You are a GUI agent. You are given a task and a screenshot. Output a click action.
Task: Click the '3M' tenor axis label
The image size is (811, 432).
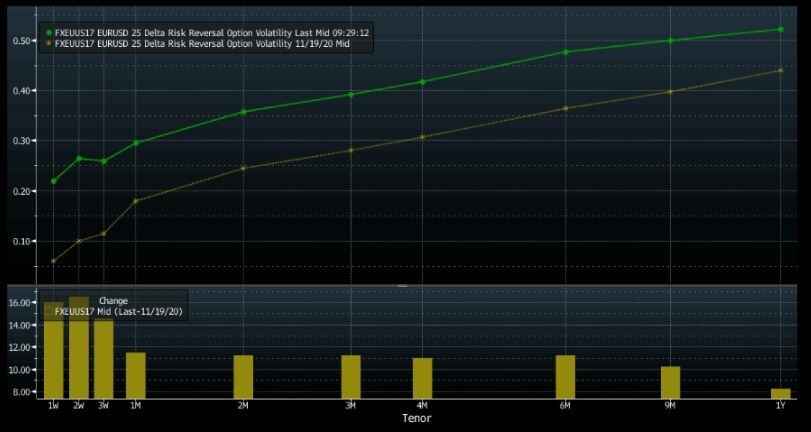coord(351,406)
